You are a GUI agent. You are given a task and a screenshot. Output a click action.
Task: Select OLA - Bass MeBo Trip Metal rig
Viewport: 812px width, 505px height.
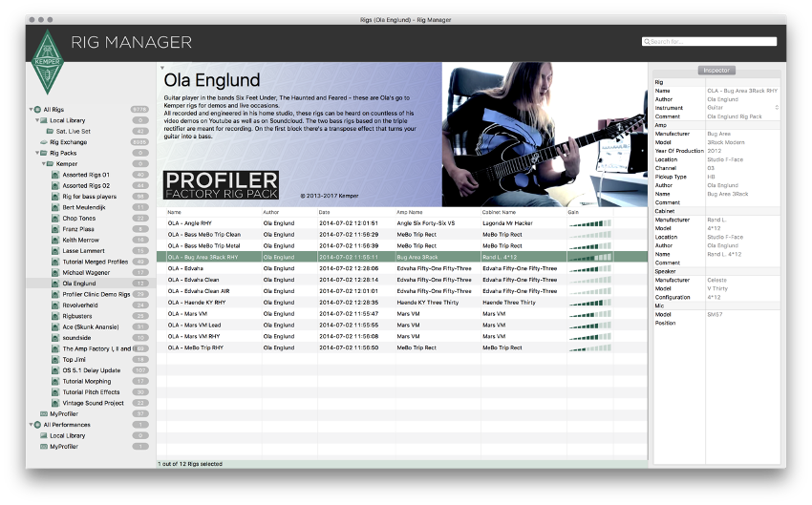point(402,245)
